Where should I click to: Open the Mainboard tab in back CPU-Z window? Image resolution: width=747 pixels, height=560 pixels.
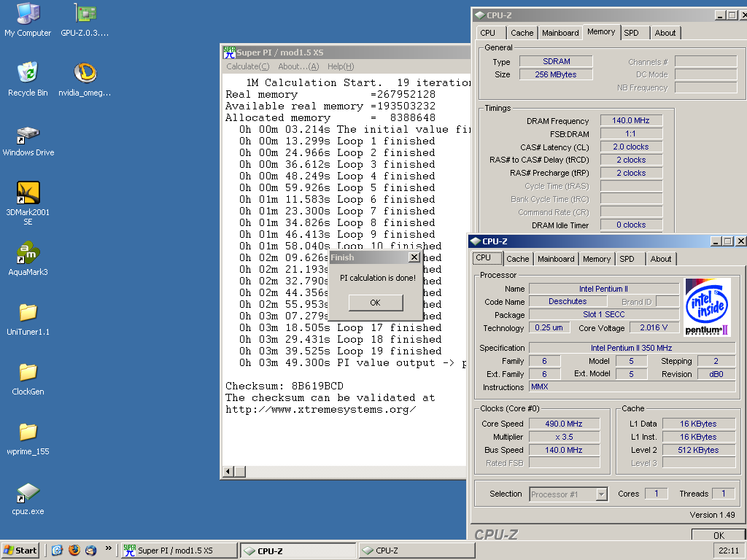(560, 33)
